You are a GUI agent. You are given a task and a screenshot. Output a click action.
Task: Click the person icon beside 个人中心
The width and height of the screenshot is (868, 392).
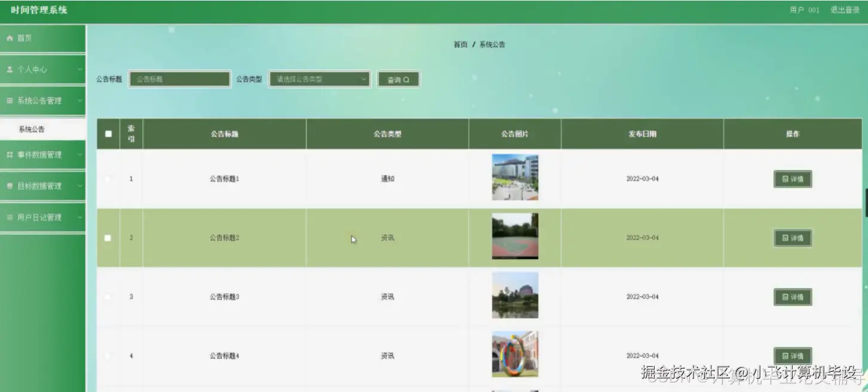click(x=10, y=69)
